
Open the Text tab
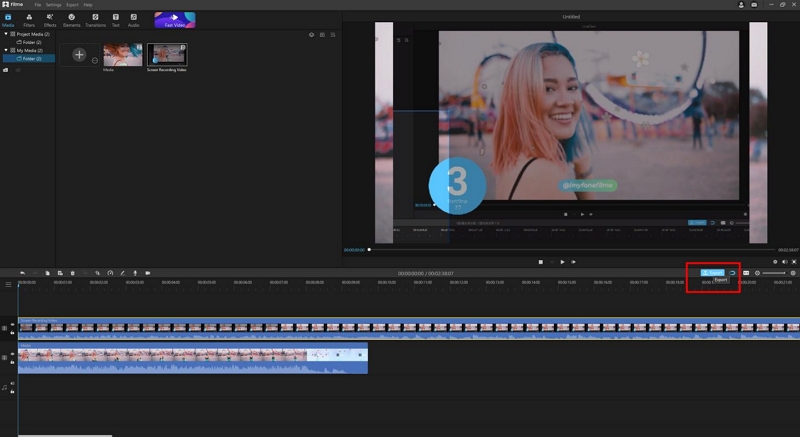pos(116,20)
